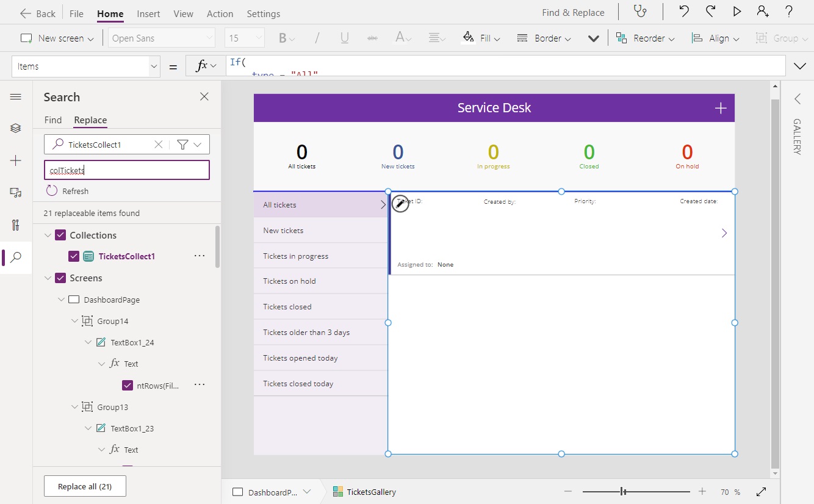Open the Insert panel with plus icon

15,160
